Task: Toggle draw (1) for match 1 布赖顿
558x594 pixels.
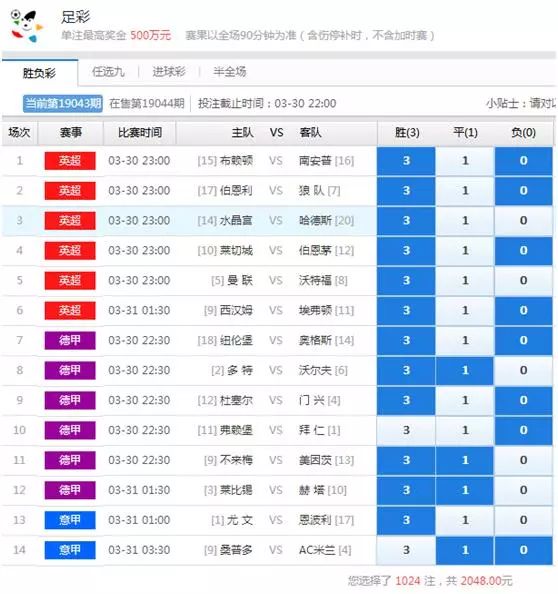Action: click(465, 161)
